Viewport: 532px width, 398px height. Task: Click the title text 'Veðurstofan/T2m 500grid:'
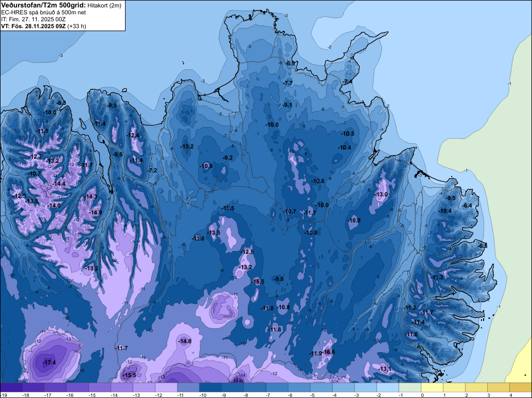click(x=44, y=5)
